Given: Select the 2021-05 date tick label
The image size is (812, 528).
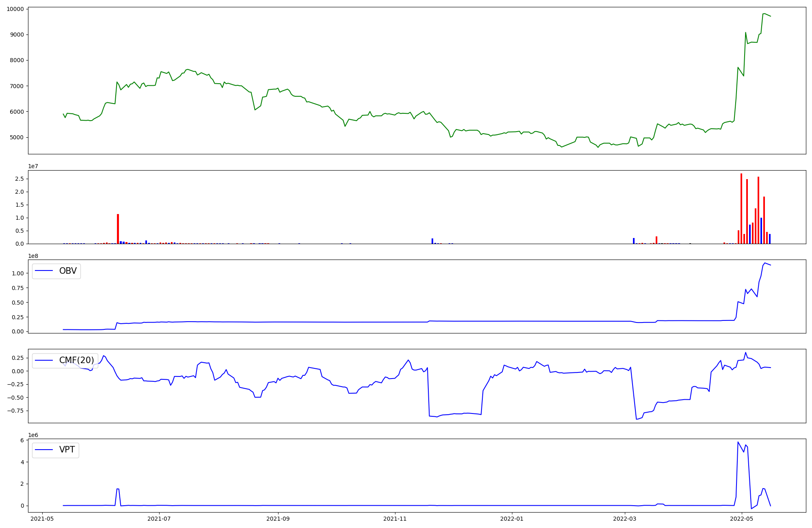Looking at the screenshot, I should [x=42, y=519].
